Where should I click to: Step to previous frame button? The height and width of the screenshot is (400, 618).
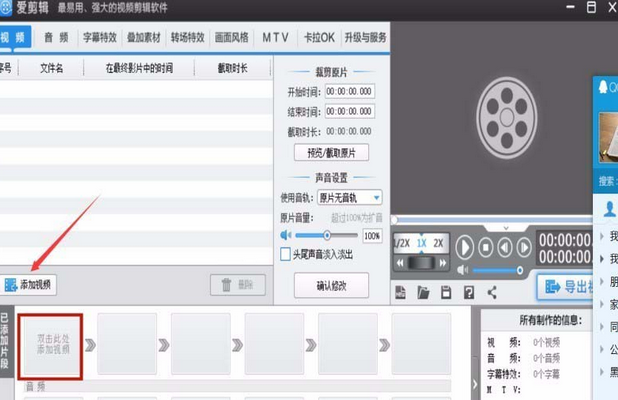click(505, 247)
